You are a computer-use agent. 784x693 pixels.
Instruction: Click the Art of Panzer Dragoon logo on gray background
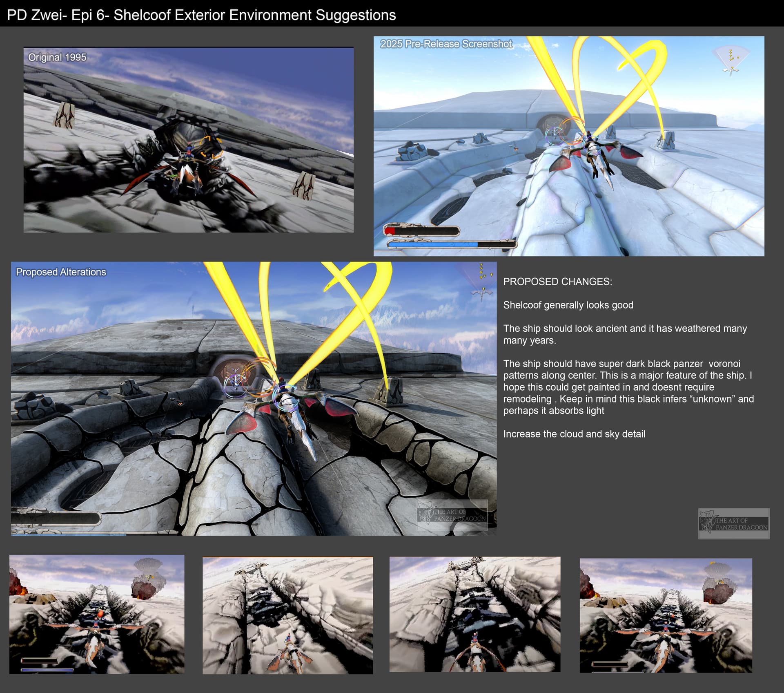coord(734,523)
